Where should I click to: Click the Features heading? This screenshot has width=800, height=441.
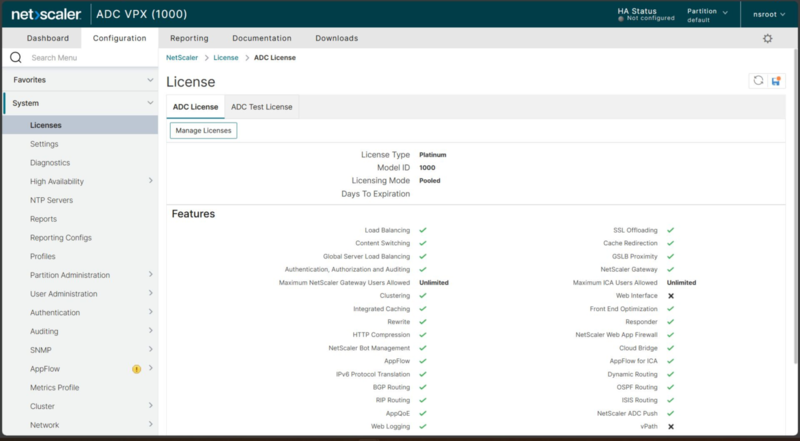(193, 214)
